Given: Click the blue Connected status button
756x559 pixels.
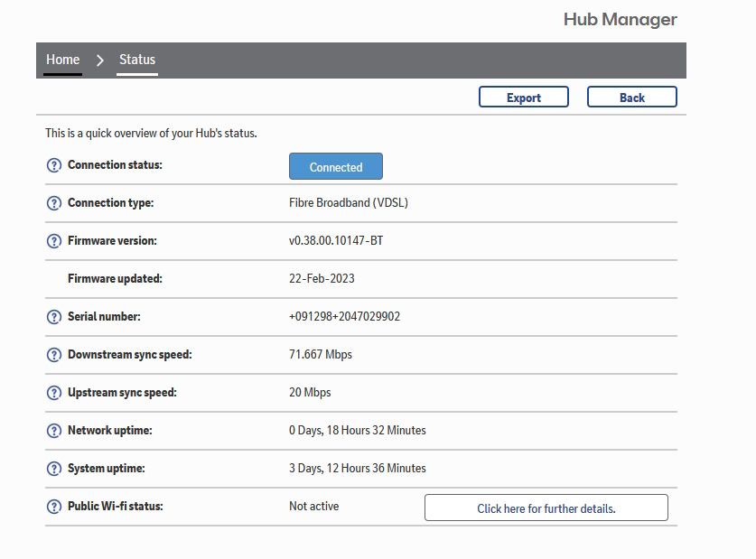Looking at the screenshot, I should (335, 167).
